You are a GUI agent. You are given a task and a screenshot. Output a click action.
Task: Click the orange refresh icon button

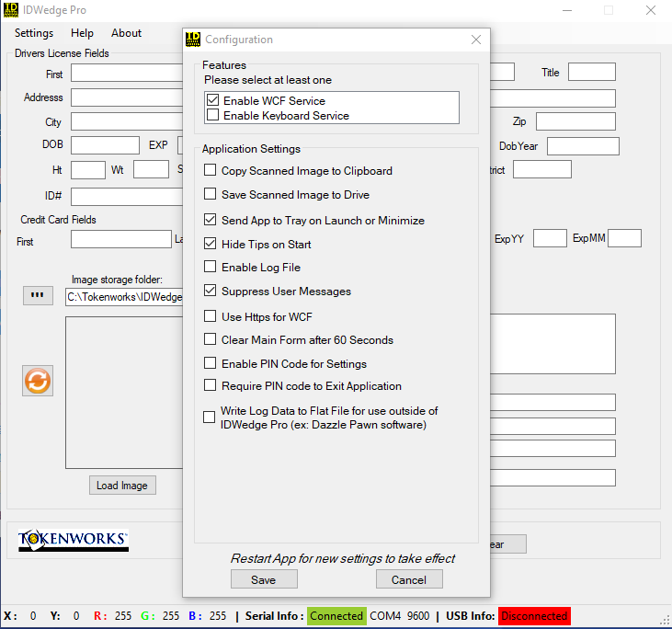click(x=38, y=381)
